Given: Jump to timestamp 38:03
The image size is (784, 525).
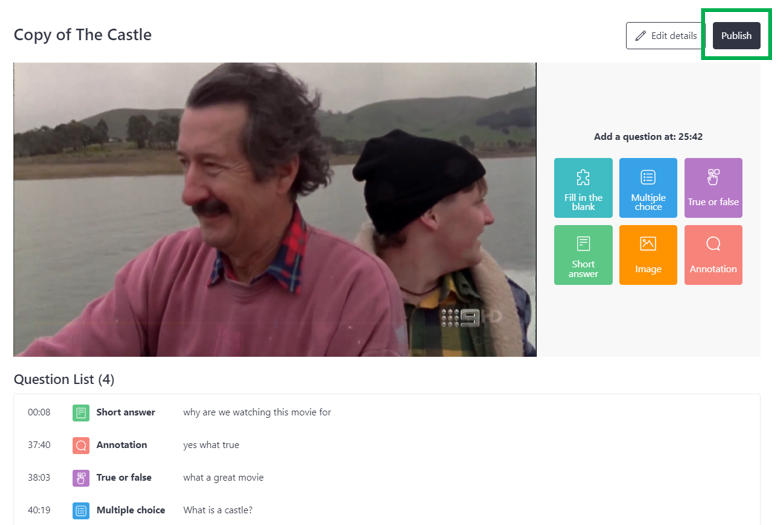Looking at the screenshot, I should point(39,478).
